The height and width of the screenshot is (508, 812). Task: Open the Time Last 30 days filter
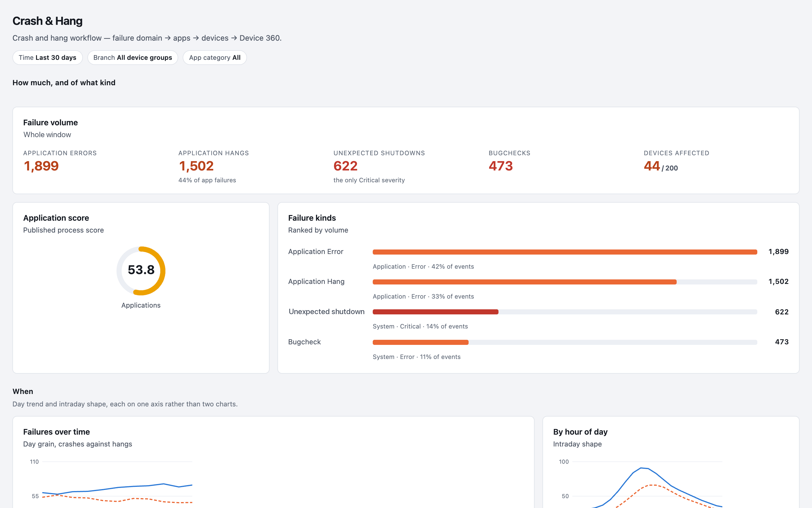47,58
